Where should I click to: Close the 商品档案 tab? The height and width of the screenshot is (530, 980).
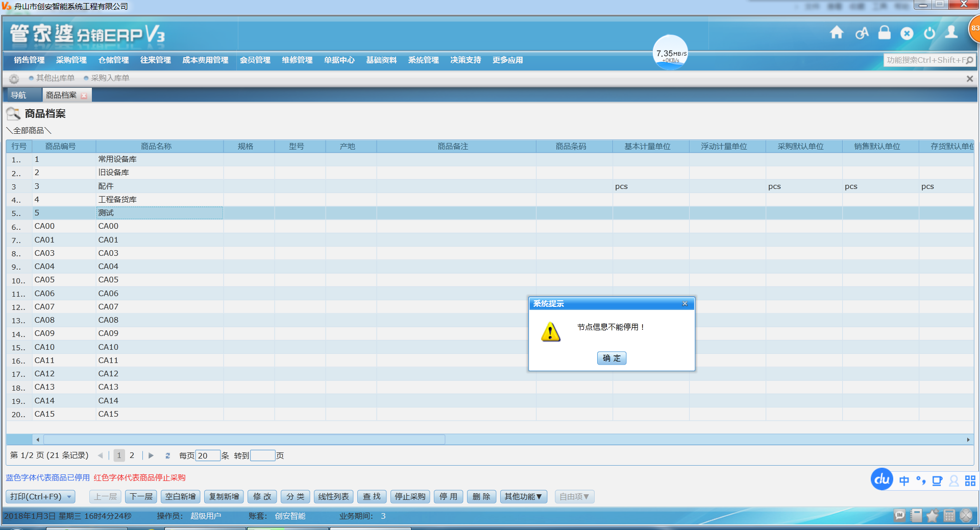[84, 95]
